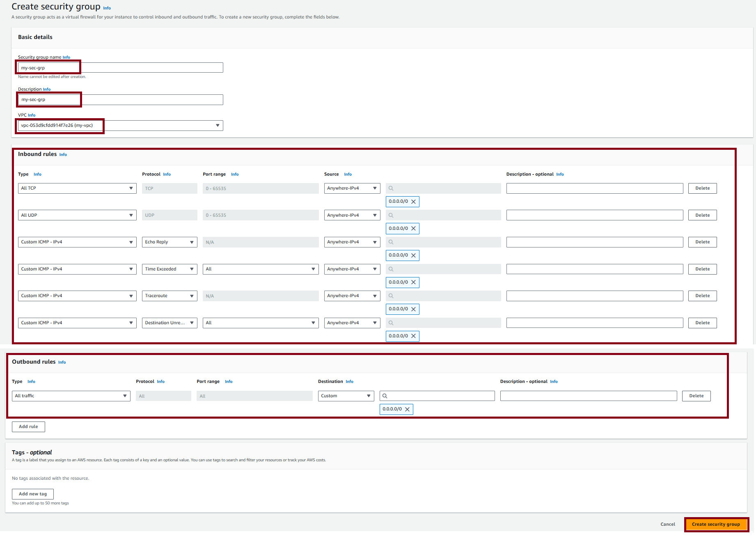Open the Source dropdown in the All TCP row
This screenshot has width=756, height=536.
(352, 188)
